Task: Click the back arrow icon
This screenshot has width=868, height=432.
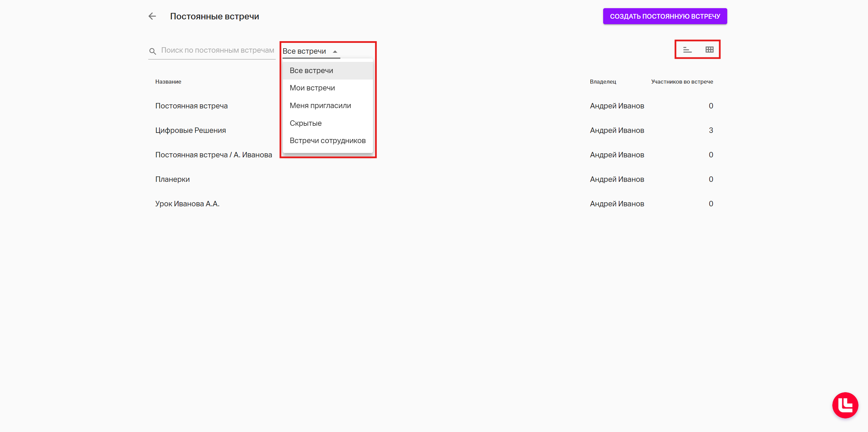Action: click(x=152, y=16)
